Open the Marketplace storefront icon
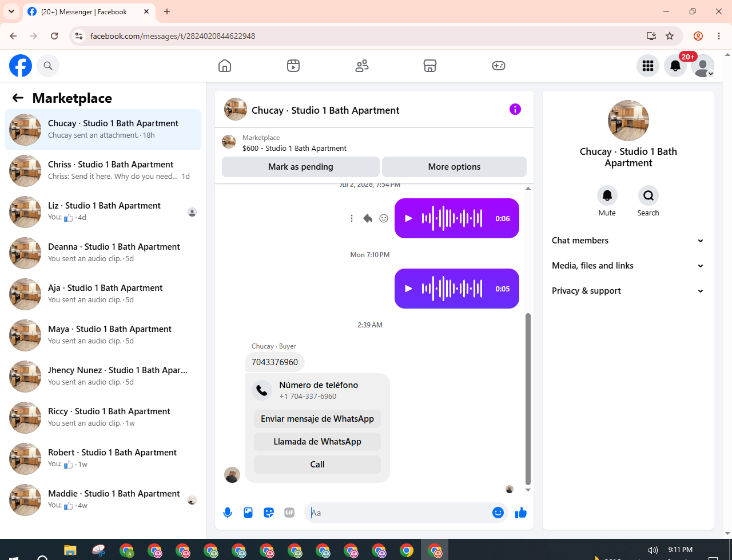 coord(430,66)
